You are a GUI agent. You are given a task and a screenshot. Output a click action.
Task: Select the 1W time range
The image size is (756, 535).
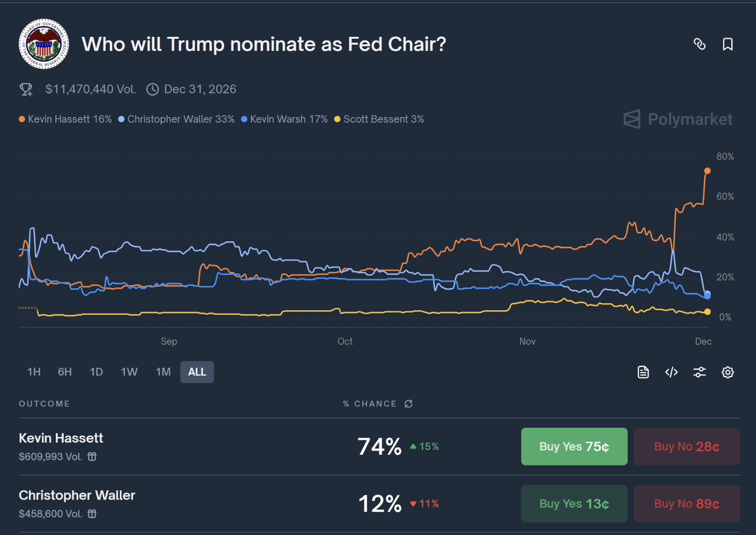point(129,372)
